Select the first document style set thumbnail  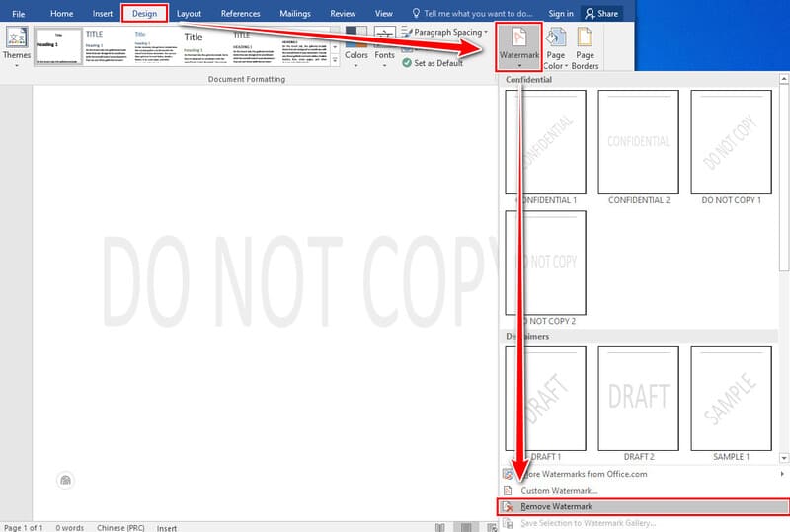pos(58,46)
